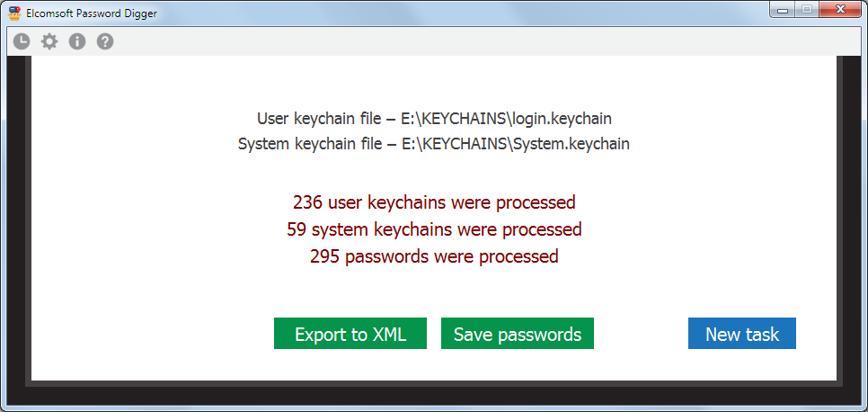This screenshot has width=868, height=412.
Task: Maximize the Password Digger window
Action: pos(806,10)
